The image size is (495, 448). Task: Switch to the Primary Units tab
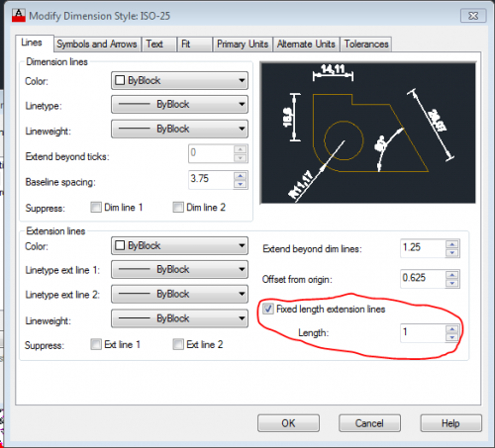pos(243,44)
